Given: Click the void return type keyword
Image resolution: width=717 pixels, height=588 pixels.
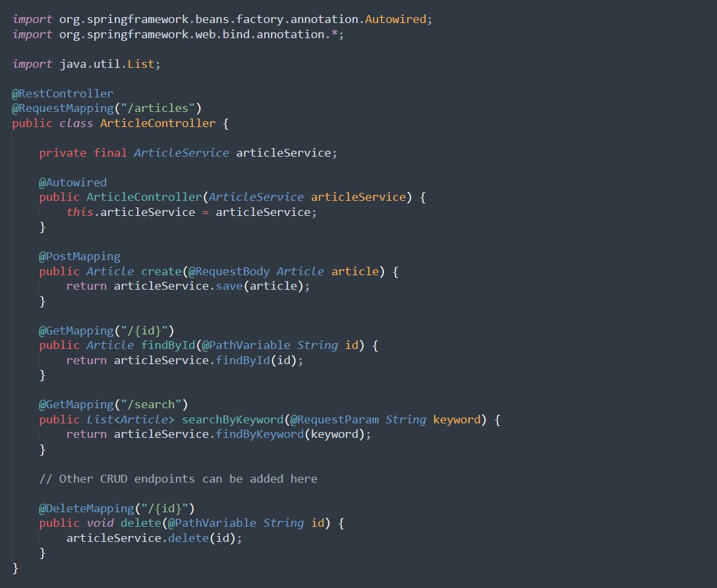Looking at the screenshot, I should tap(100, 523).
